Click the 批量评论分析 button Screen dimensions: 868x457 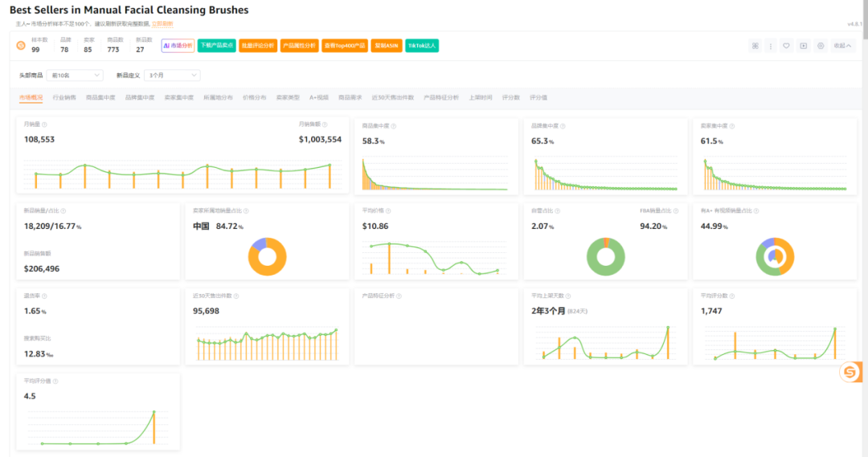click(258, 45)
